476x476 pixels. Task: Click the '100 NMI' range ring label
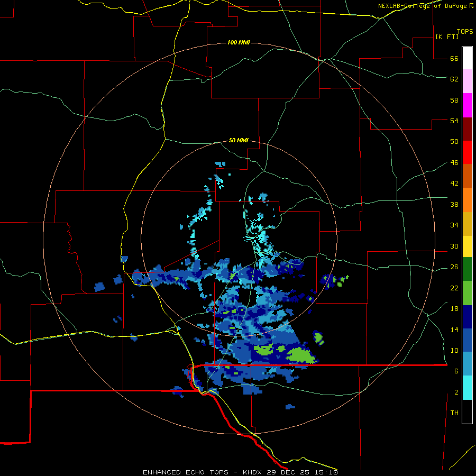coord(239,42)
